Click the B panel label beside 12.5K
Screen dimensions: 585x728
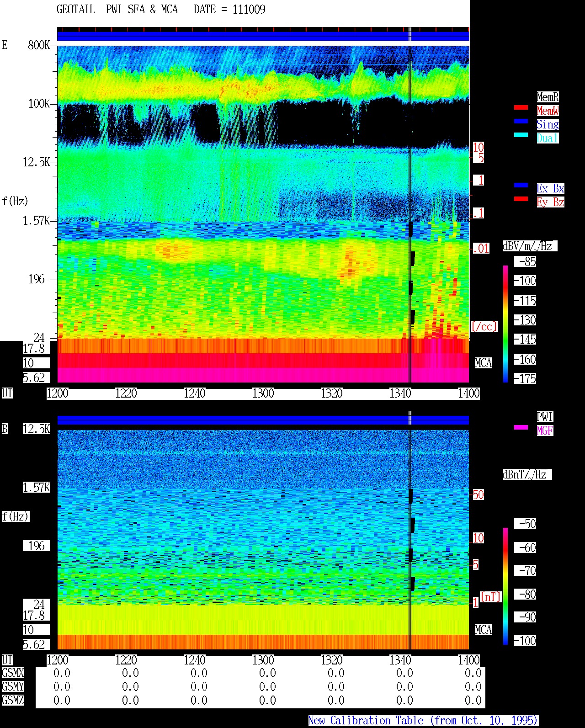[x=5, y=429]
